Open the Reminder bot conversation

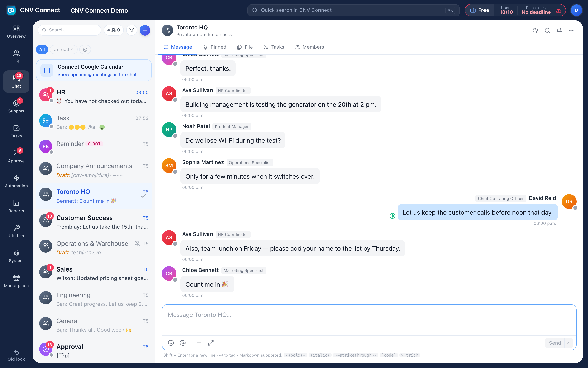coord(94,146)
